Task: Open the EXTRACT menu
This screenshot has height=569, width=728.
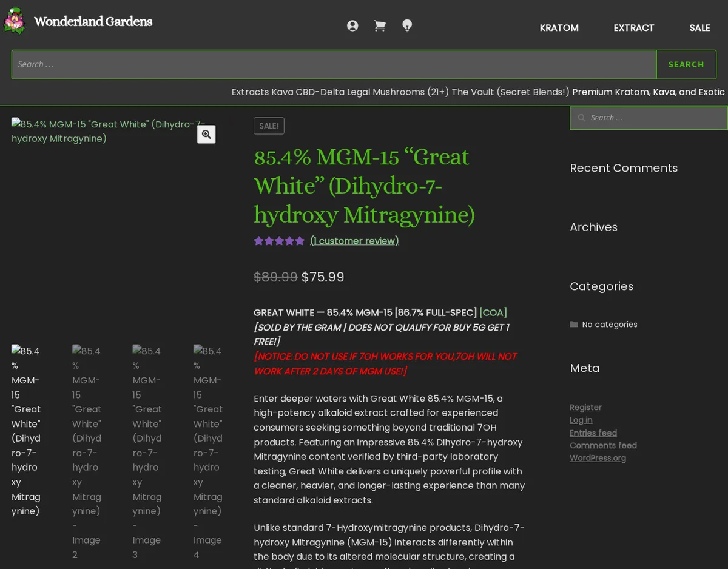Action: pyautogui.click(x=634, y=27)
